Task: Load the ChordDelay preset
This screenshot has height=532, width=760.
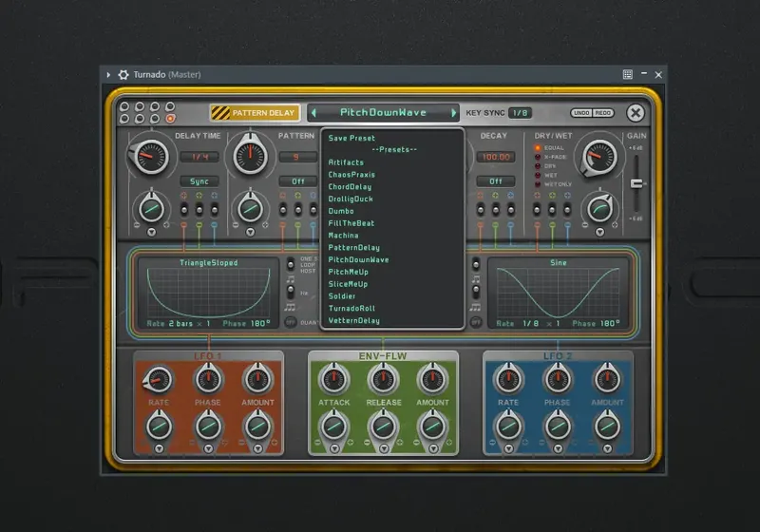Action: click(x=350, y=186)
